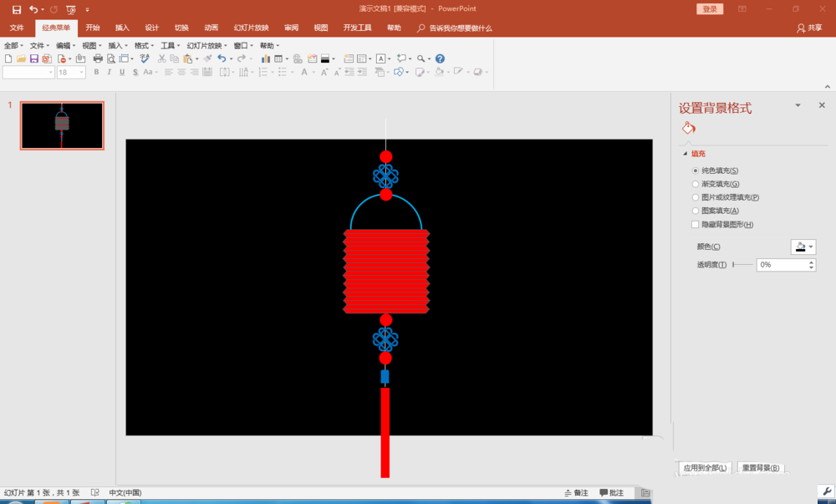
Task: Run the spelling check icon
Action: pos(145,59)
